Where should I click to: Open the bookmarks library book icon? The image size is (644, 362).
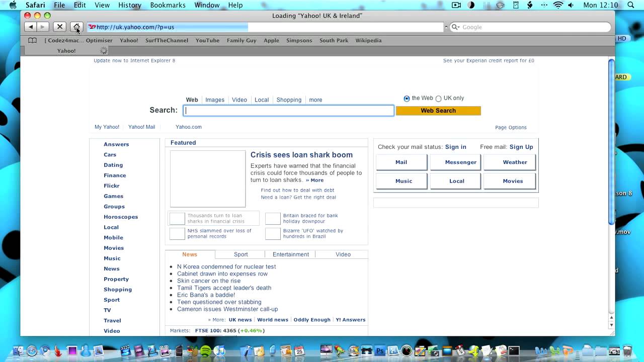(32, 41)
